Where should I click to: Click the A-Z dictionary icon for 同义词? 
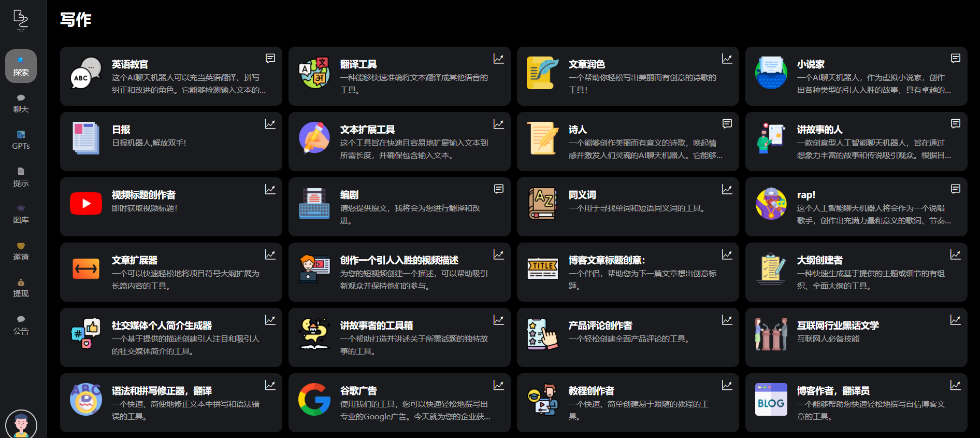[x=542, y=204]
